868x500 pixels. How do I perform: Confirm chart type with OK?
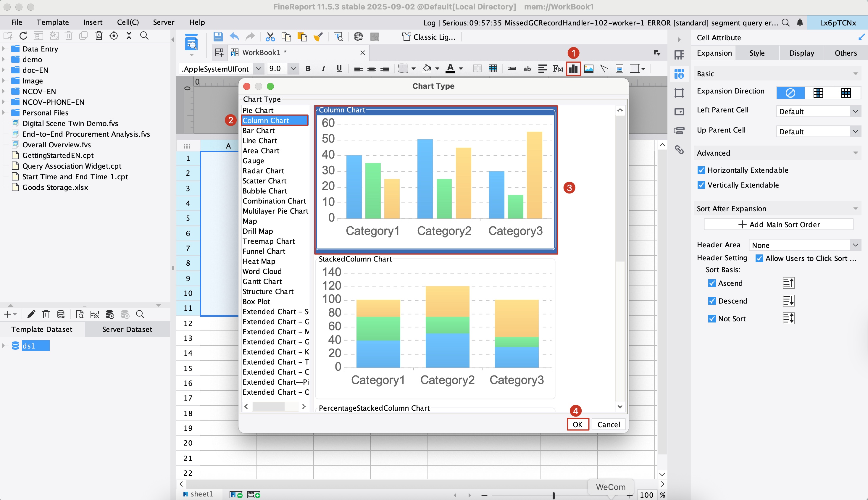(x=577, y=424)
